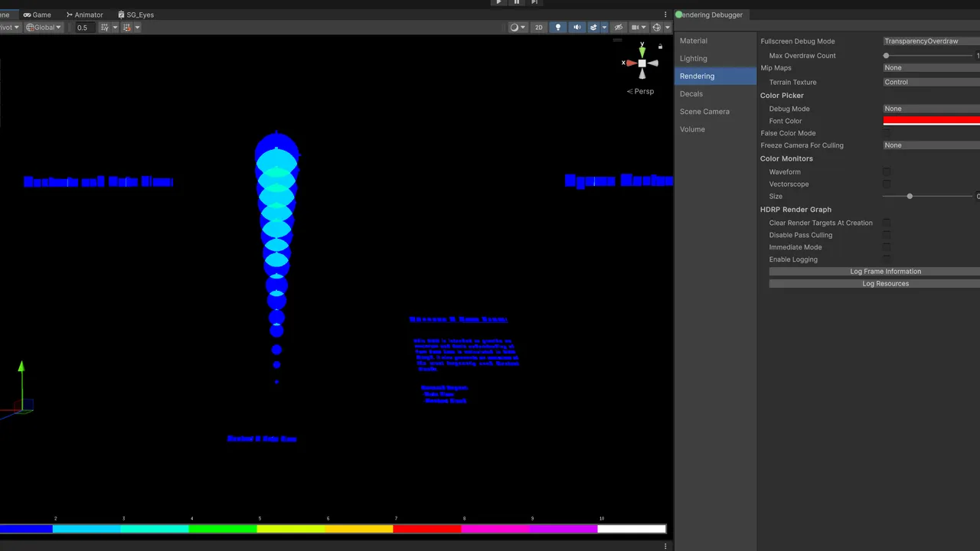Click the 0.5 snap value field
Image resolution: width=980 pixels, height=551 pixels.
[84, 28]
